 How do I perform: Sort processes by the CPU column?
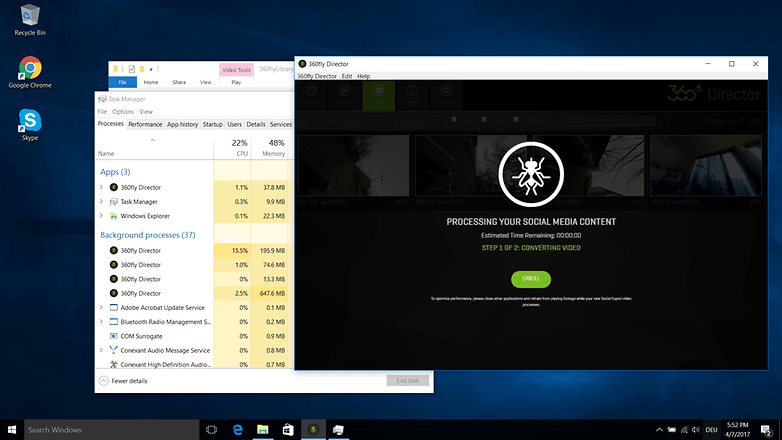point(233,148)
